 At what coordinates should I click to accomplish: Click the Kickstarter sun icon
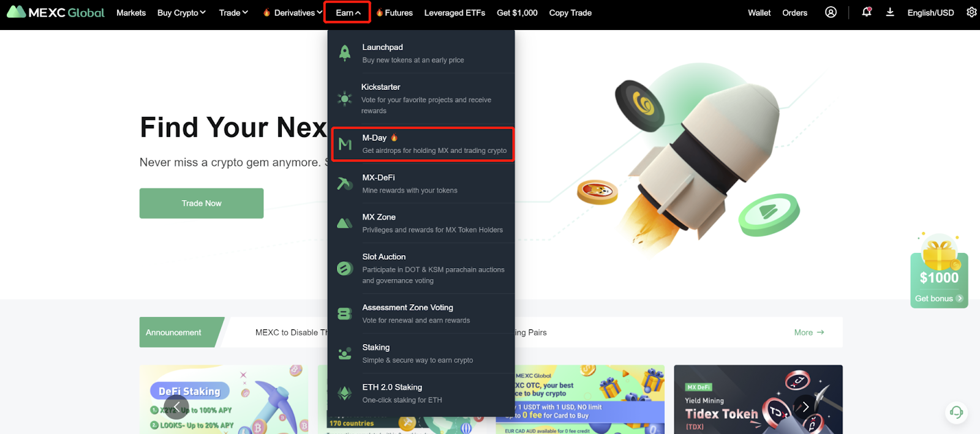(x=345, y=99)
